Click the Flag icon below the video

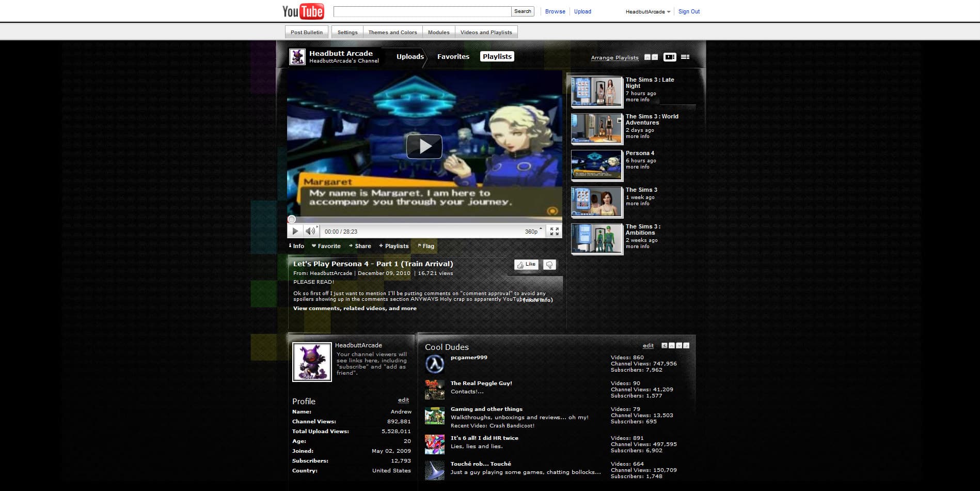[426, 246]
